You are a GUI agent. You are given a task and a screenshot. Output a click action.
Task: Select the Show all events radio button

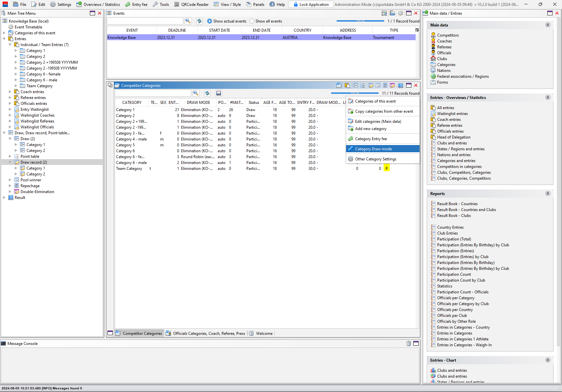[x=252, y=21]
